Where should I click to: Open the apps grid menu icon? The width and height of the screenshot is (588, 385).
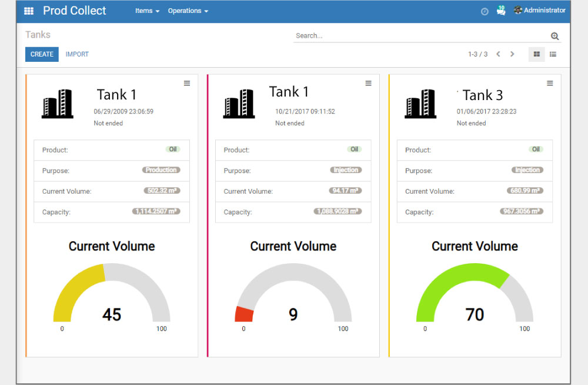pos(29,11)
